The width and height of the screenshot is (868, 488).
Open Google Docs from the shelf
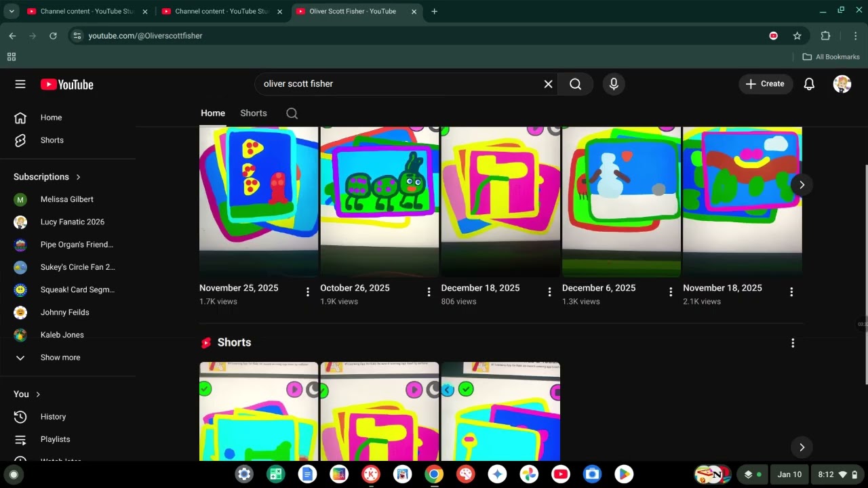307,474
